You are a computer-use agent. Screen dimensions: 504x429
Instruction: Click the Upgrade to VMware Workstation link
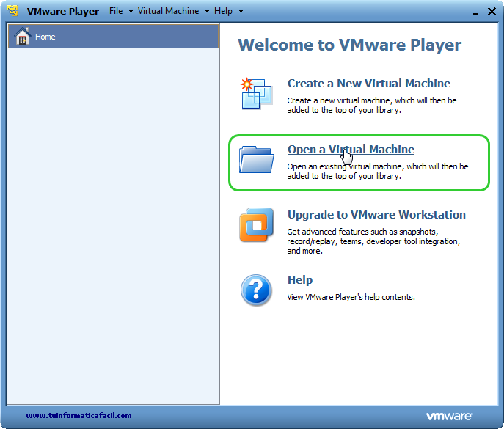[x=376, y=215]
